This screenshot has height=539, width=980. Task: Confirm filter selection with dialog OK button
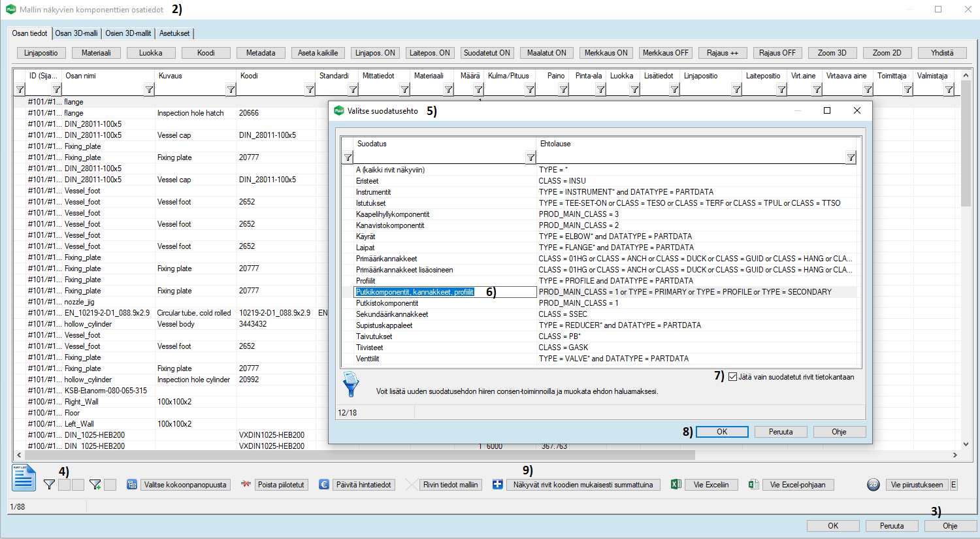722,432
